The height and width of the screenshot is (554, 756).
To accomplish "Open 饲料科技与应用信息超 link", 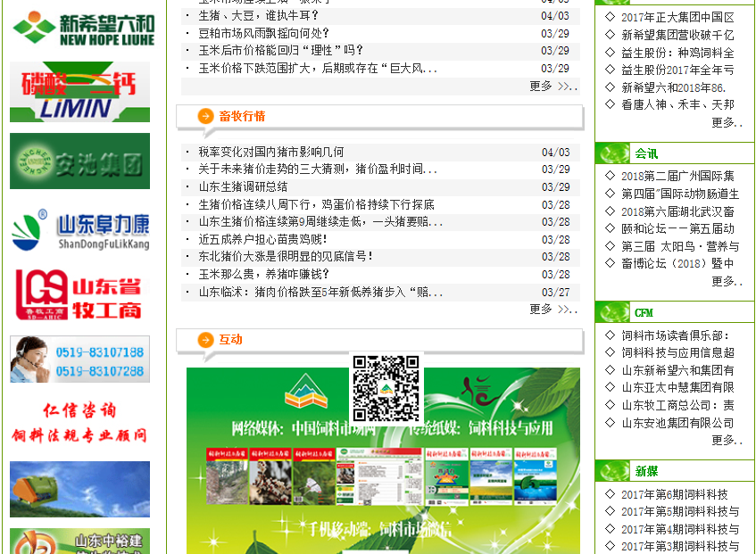I will [677, 352].
